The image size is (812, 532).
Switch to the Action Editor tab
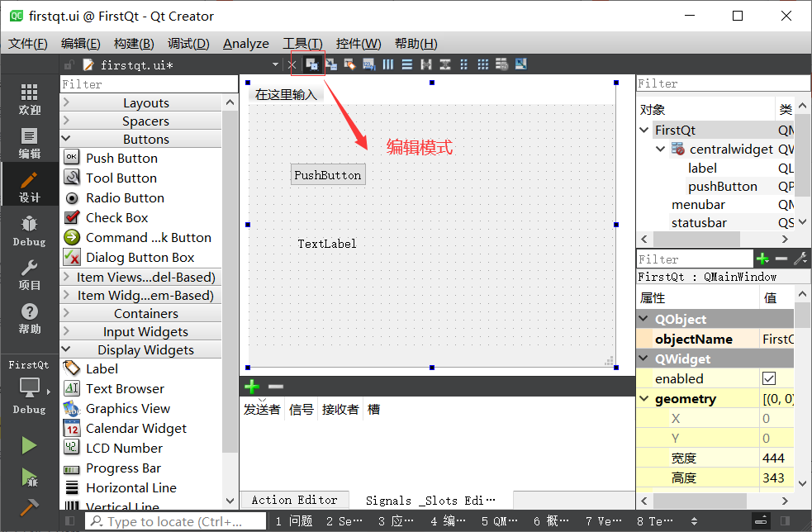pos(295,500)
